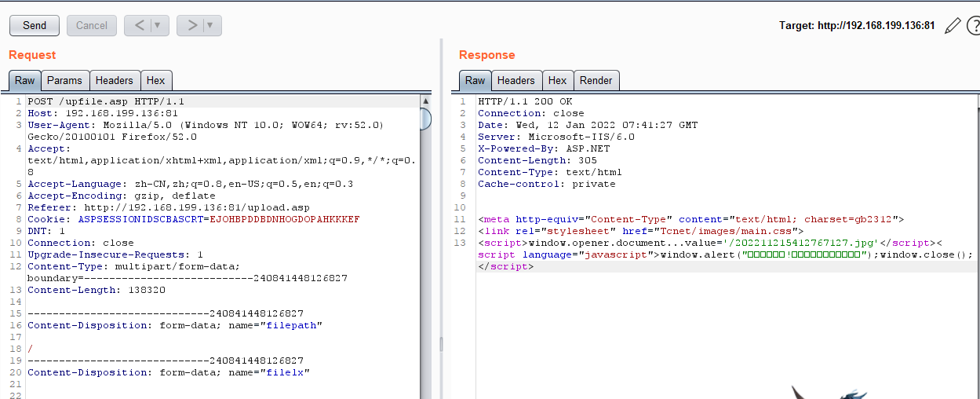Click the 'HTTP/1.1 200 OK' response line
Viewport: 980px width, 399px height.
[x=525, y=101]
